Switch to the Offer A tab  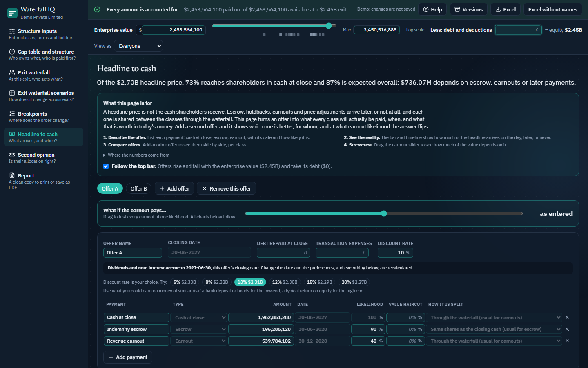pos(110,188)
